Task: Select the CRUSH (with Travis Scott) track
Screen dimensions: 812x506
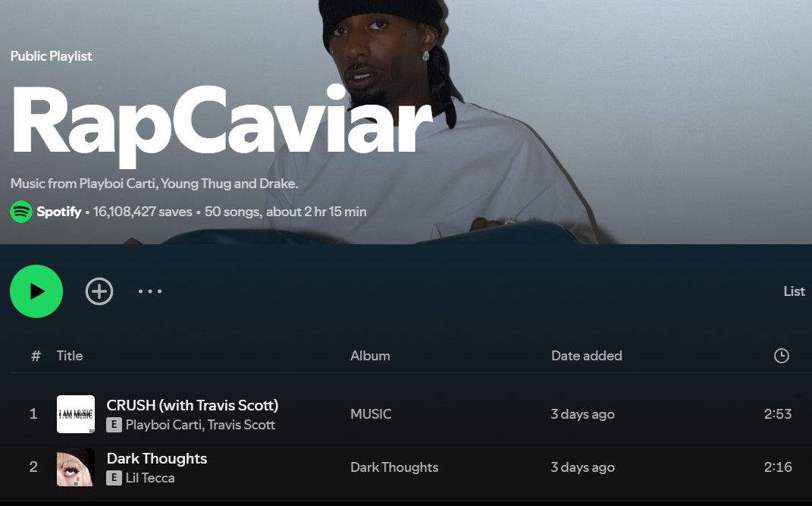Action: tap(192, 405)
